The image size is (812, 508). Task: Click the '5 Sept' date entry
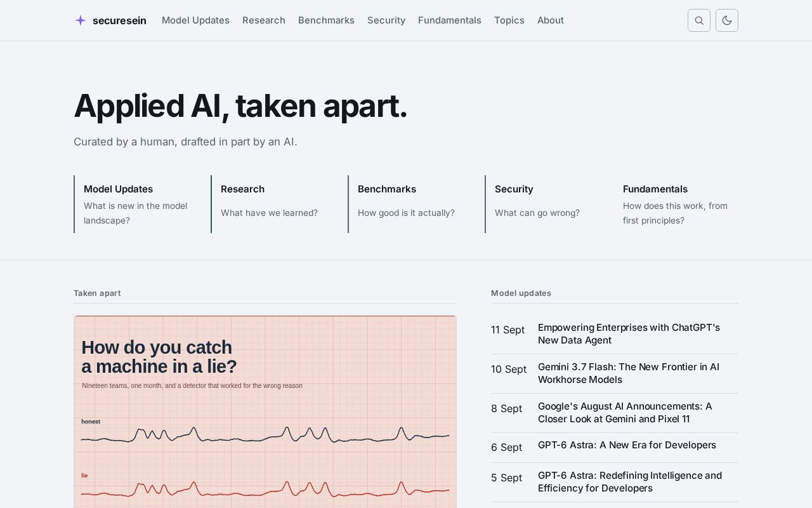pos(506,478)
